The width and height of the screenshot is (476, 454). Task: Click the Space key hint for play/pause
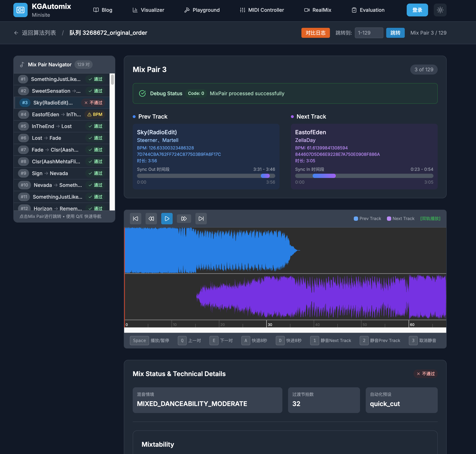click(139, 341)
